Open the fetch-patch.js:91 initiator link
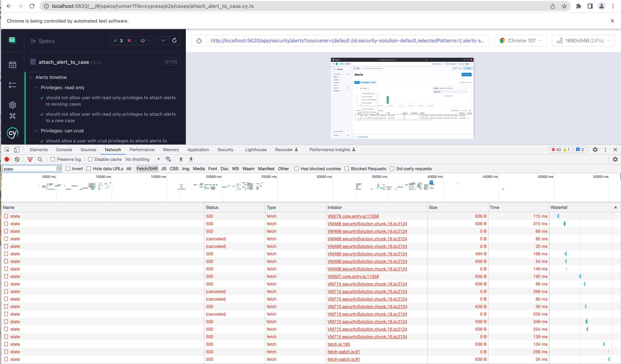Screen dimensions: 621x364 [344, 352]
